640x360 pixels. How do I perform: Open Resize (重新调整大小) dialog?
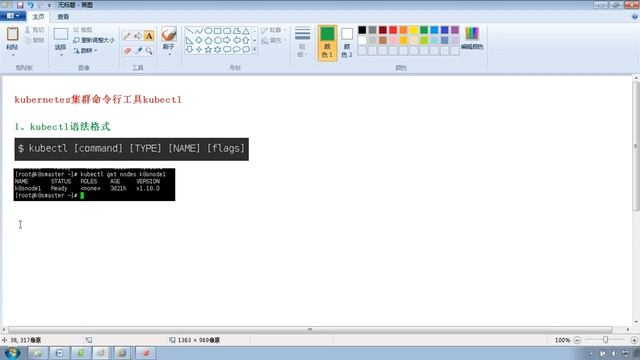click(94, 40)
